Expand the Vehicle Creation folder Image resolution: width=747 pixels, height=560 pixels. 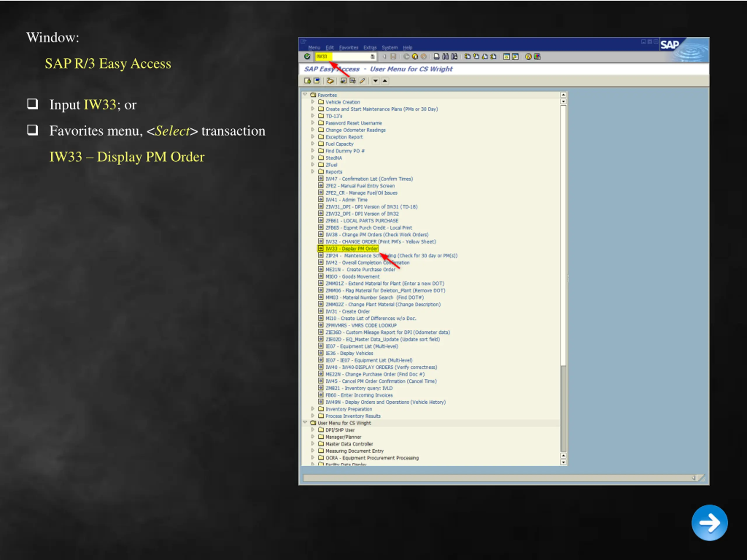point(313,102)
